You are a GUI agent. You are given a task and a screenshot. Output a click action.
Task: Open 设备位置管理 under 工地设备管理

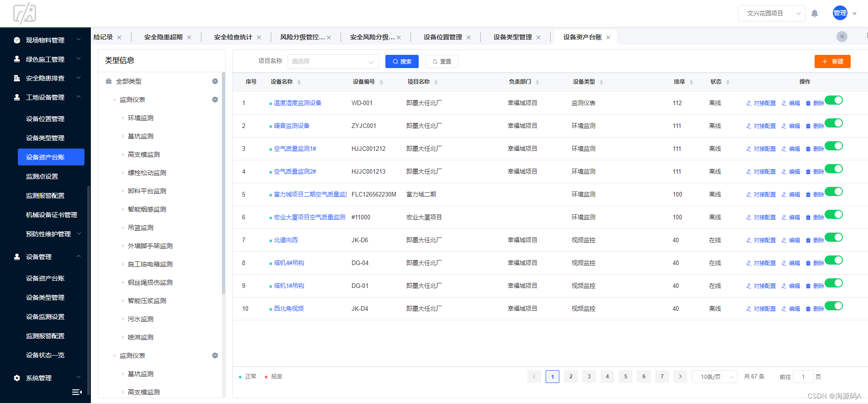45,119
